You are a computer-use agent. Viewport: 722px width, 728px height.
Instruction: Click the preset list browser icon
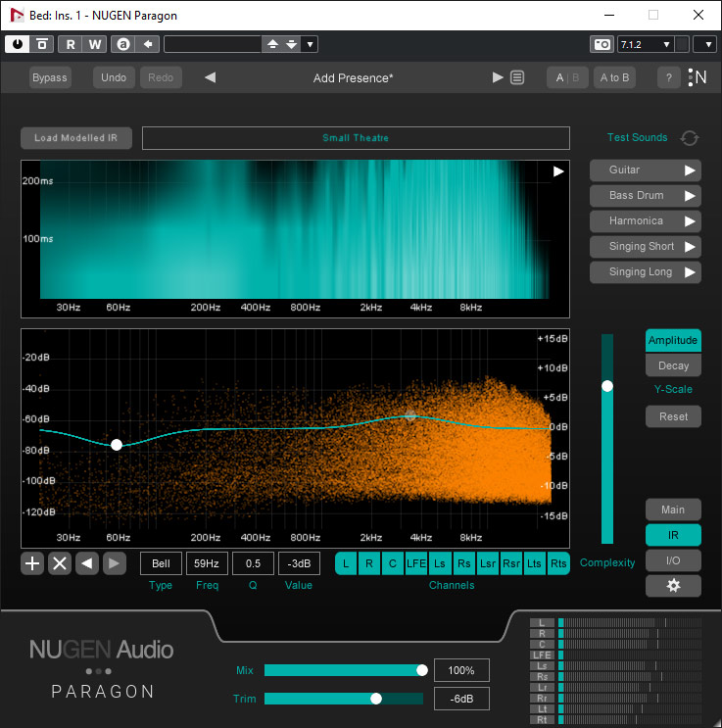coord(517,77)
